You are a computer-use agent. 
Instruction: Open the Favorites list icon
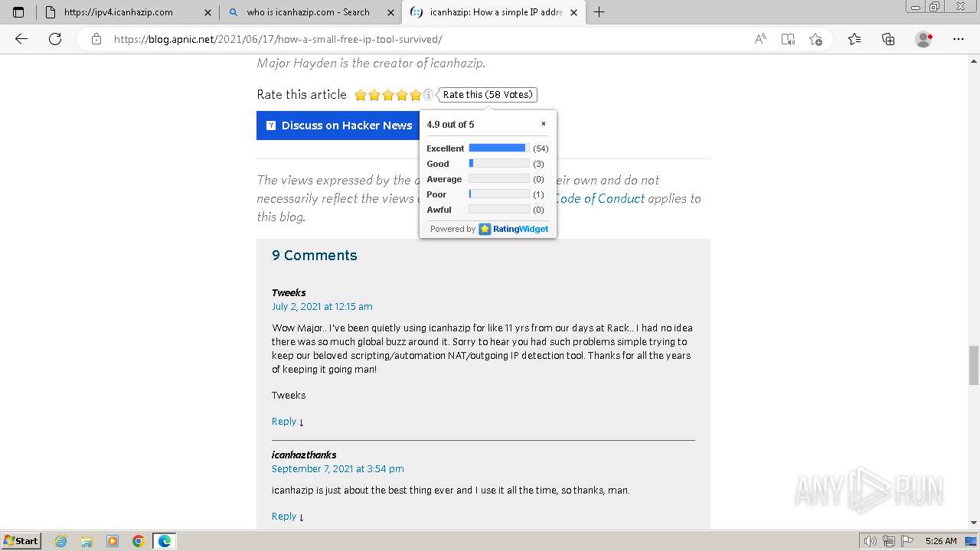coord(854,39)
